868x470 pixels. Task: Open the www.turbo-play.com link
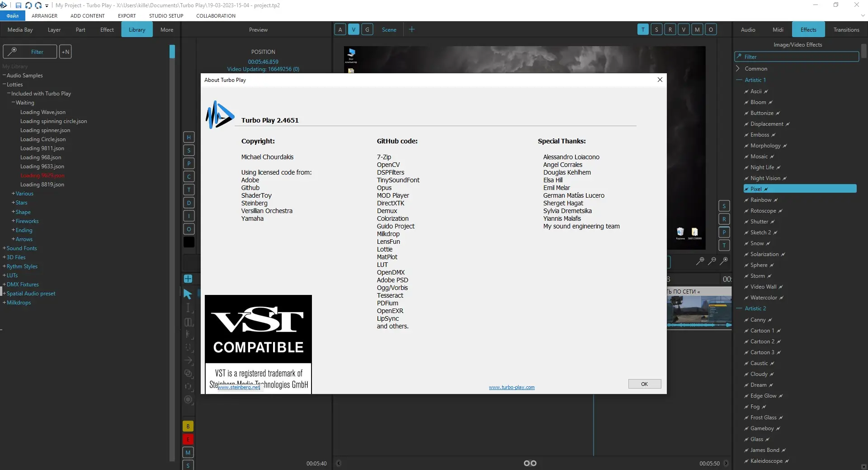tap(512, 387)
